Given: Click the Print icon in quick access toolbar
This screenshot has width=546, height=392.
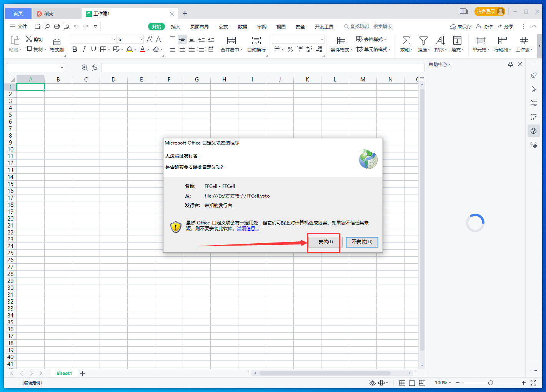Looking at the screenshot, I should (57, 27).
